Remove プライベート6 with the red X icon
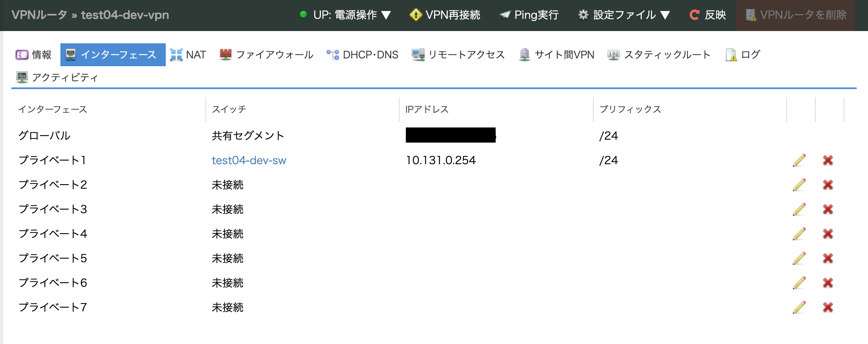The image size is (868, 344). tap(828, 283)
